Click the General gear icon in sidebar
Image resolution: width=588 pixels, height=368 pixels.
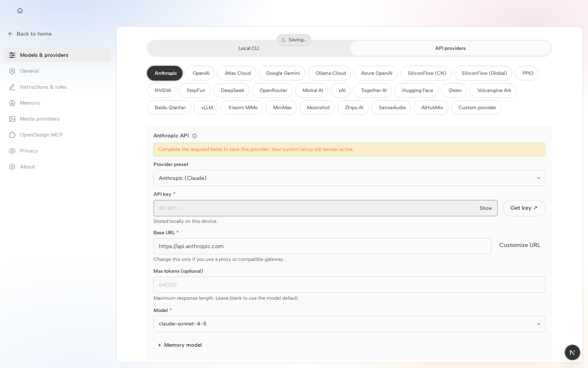12,71
